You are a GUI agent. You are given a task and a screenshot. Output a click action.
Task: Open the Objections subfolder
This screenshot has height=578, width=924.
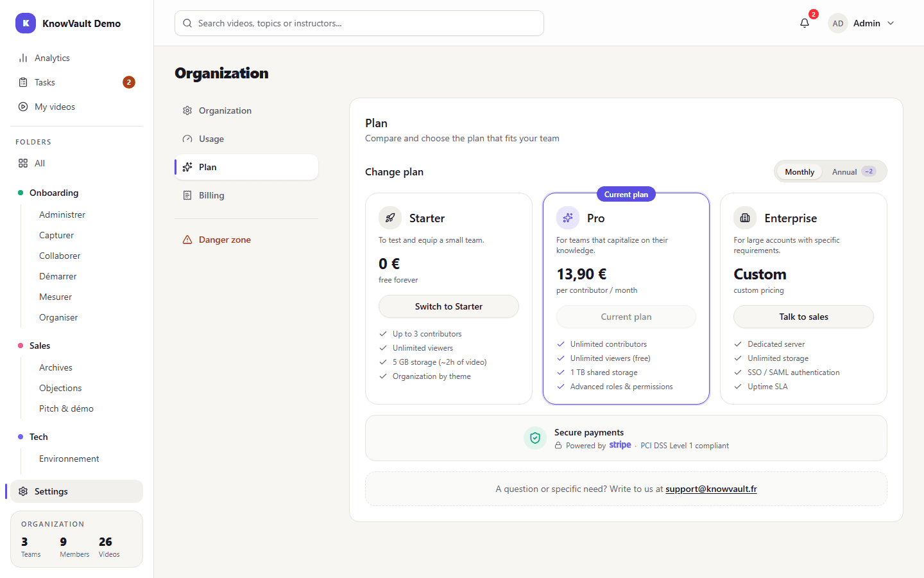tap(60, 388)
